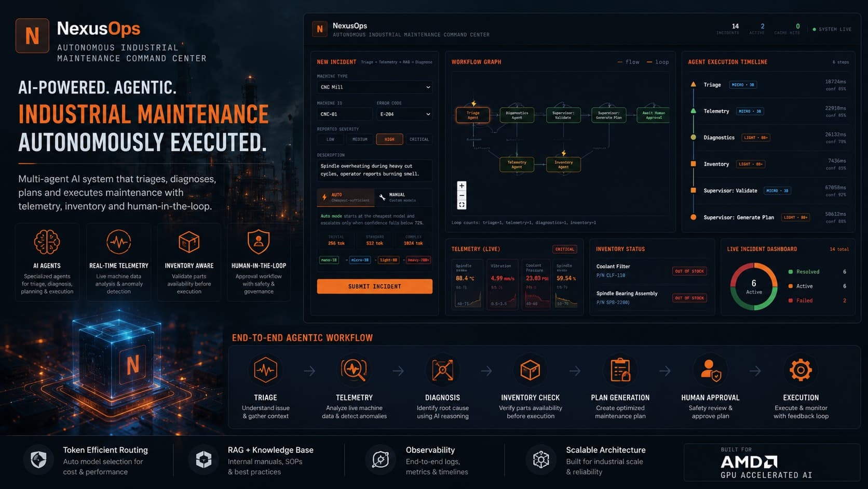Click the large NexusOps N logo

tap(32, 36)
